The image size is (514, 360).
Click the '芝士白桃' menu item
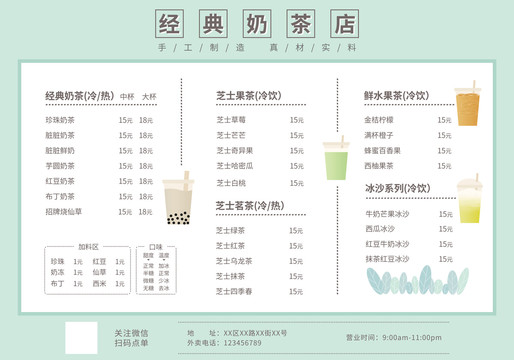click(231, 183)
